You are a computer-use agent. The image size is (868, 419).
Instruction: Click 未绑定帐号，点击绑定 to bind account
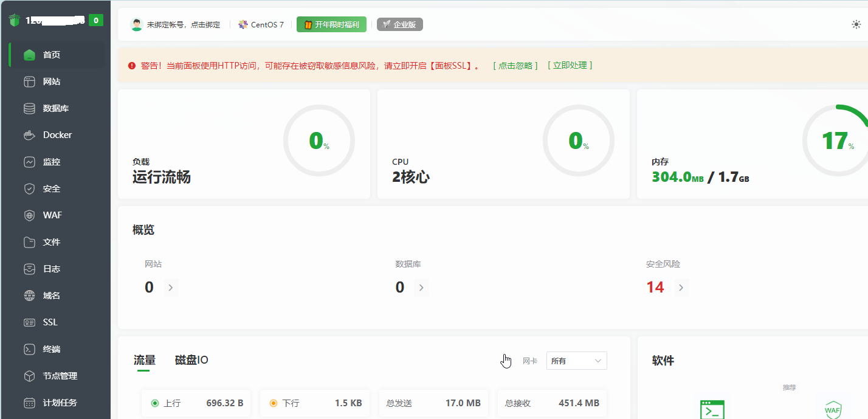[184, 24]
